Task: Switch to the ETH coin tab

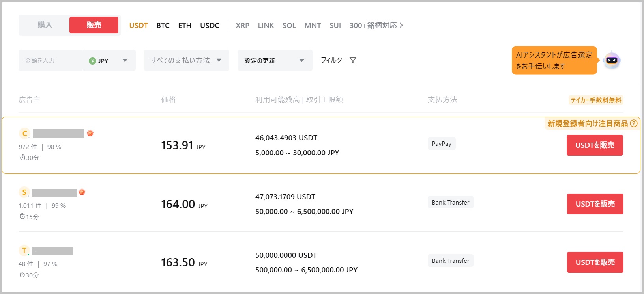Action: 185,25
